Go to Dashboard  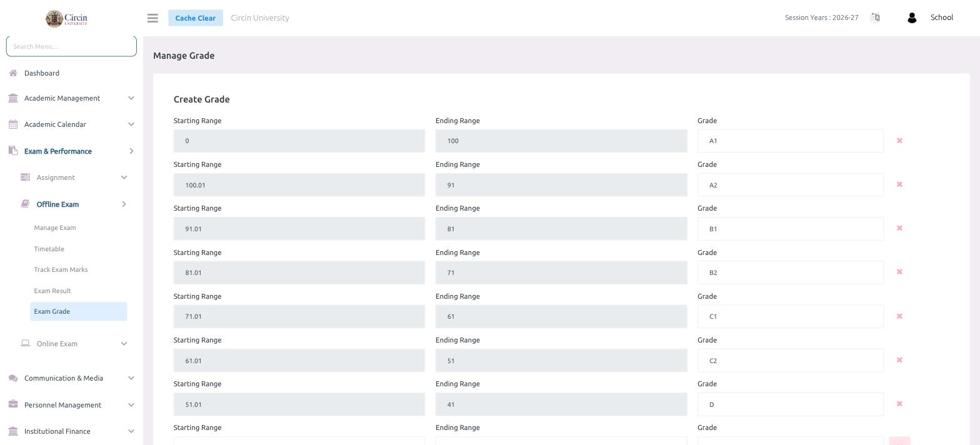[x=42, y=73]
